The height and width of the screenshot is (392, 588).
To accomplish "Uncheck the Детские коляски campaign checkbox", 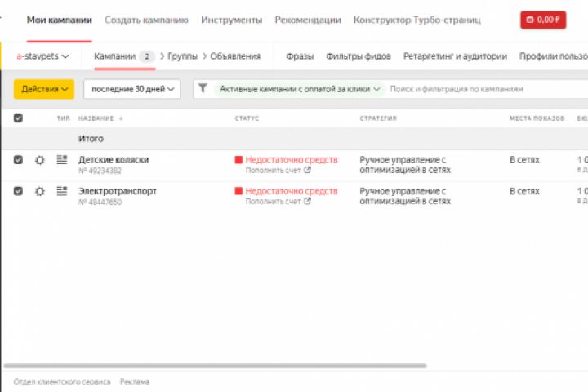I will pyautogui.click(x=18, y=160).
